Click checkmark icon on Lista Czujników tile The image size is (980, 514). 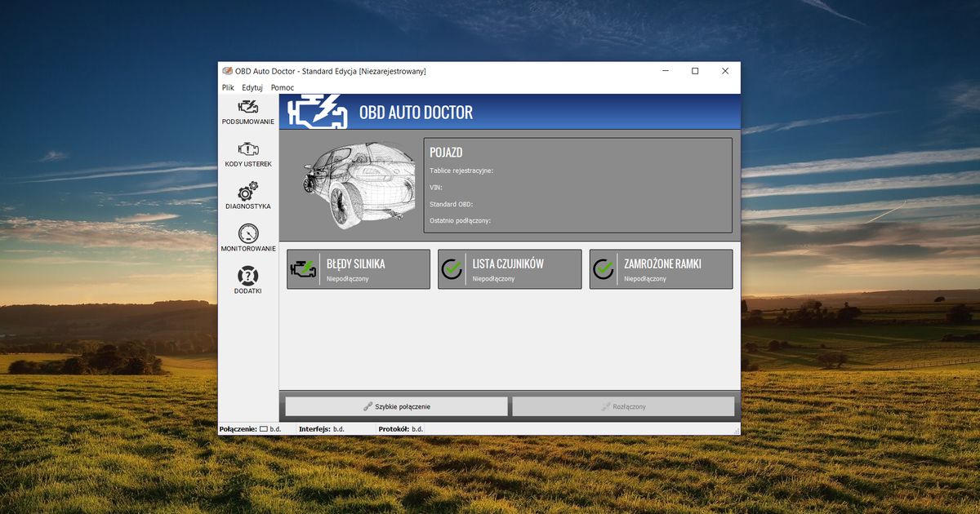click(452, 269)
